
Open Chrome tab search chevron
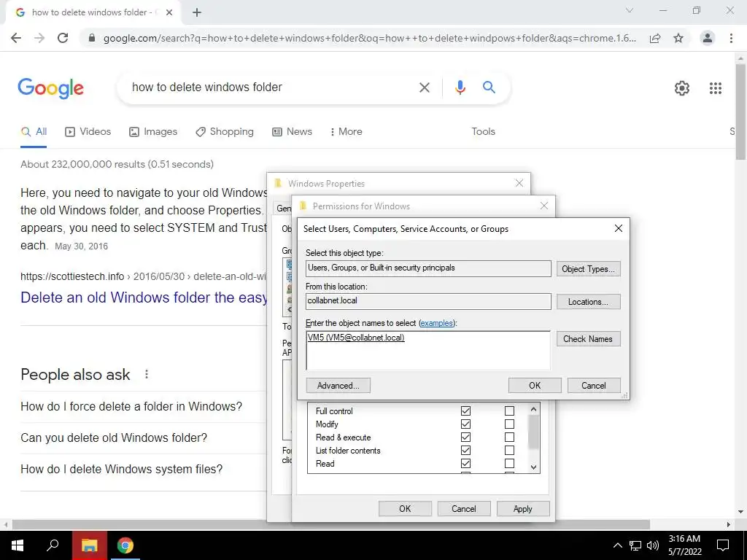click(630, 10)
